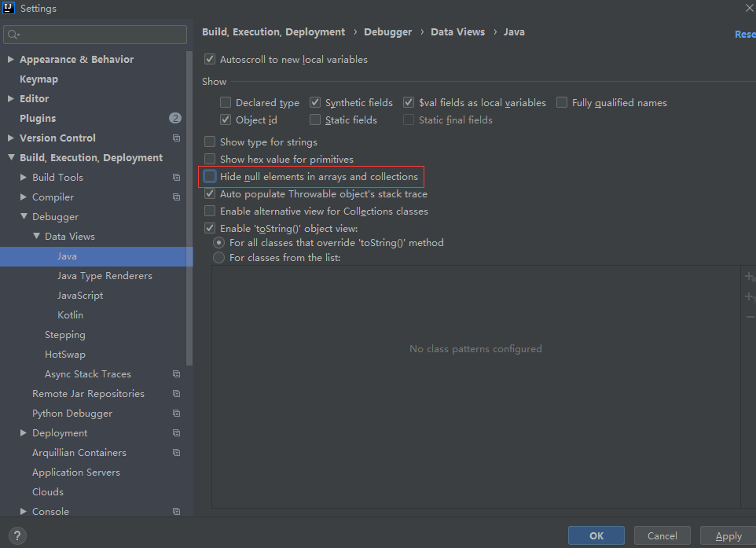Toggle Enable 'toString()' object view
756x548 pixels.
click(210, 228)
